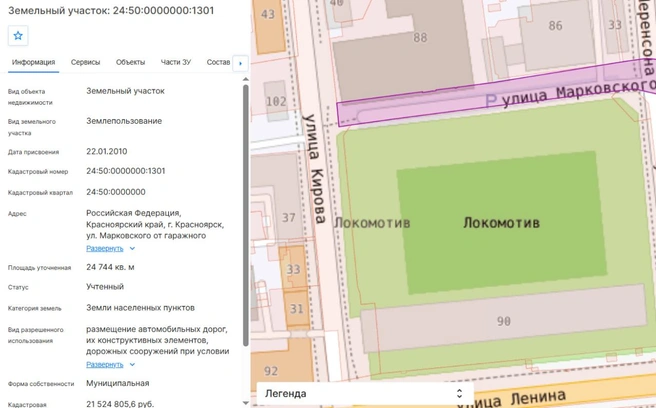656x408 pixels.
Task: Open the Состав tab
Action: [x=218, y=62]
